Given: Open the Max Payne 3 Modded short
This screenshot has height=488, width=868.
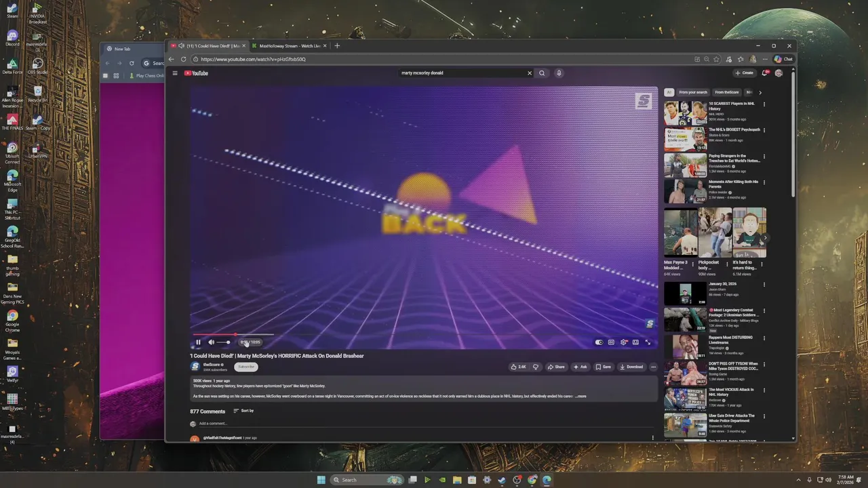Looking at the screenshot, I should pyautogui.click(x=681, y=232).
